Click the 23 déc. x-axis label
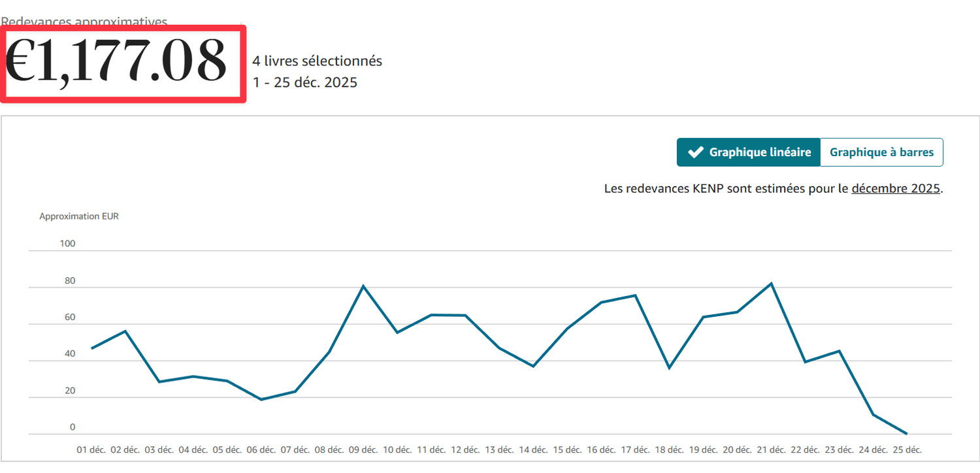The height and width of the screenshot is (473, 980). (x=839, y=450)
